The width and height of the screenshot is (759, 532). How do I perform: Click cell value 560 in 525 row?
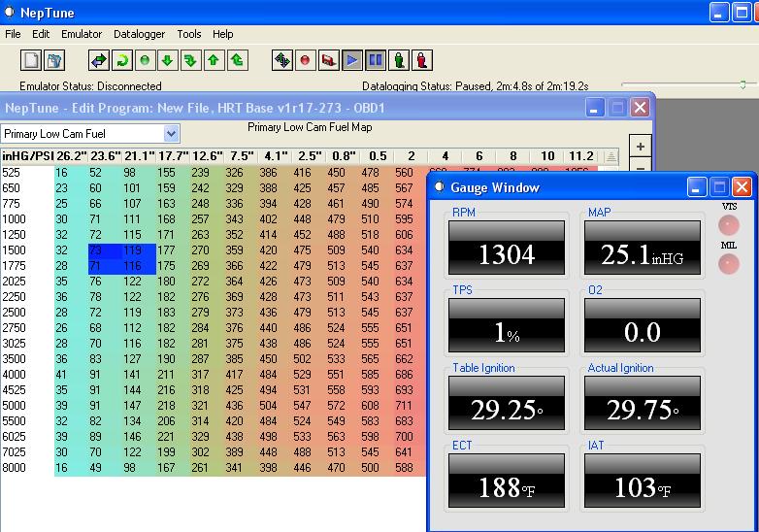pos(404,173)
